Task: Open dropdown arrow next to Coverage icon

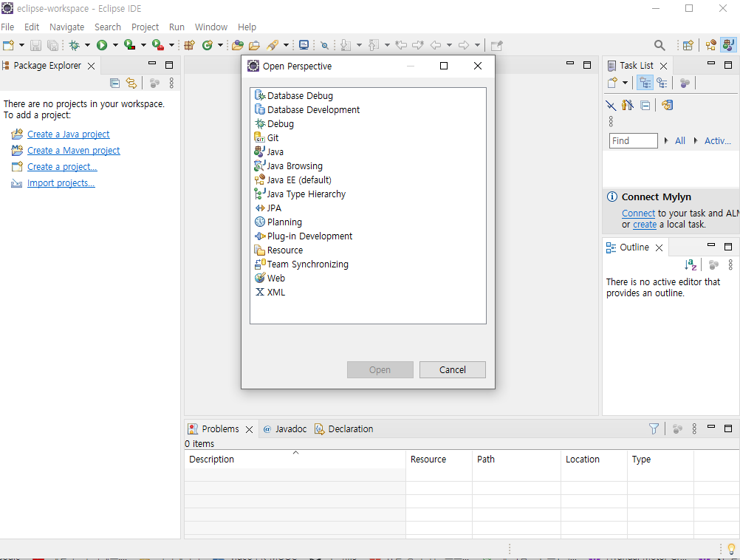Action: pos(143,45)
